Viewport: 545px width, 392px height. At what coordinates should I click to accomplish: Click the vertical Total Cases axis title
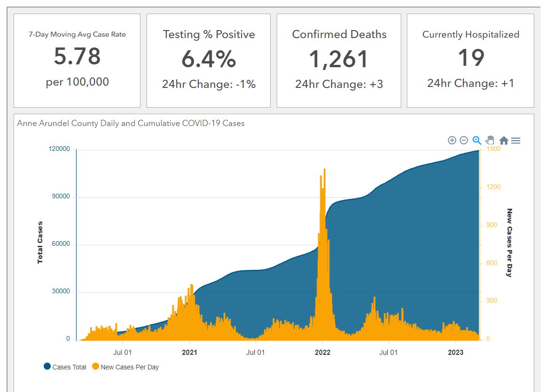[40, 242]
